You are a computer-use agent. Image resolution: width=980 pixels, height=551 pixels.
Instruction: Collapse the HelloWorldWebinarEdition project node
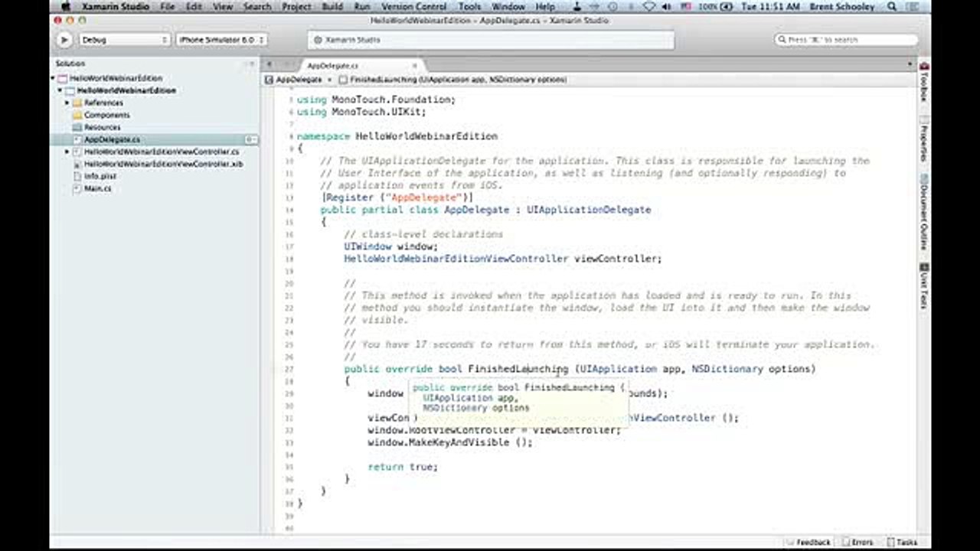pyautogui.click(x=61, y=90)
